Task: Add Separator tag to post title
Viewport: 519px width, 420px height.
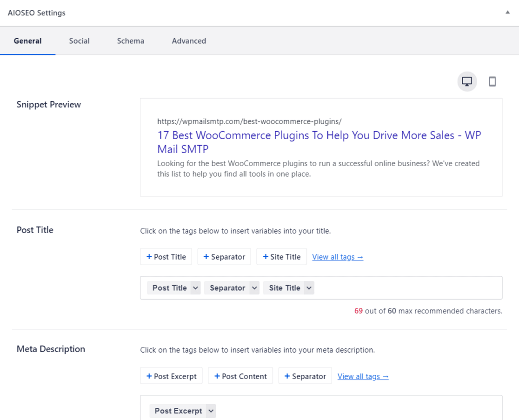Action: click(x=224, y=257)
